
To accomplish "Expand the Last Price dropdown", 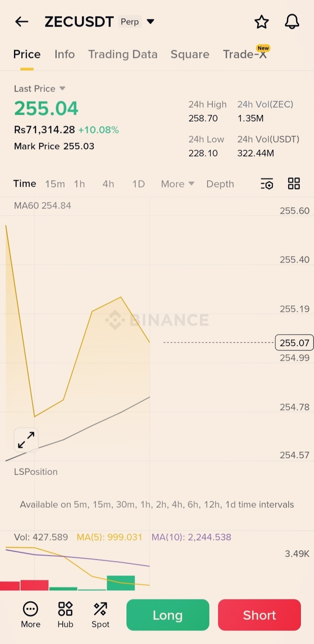I will 62,89.
